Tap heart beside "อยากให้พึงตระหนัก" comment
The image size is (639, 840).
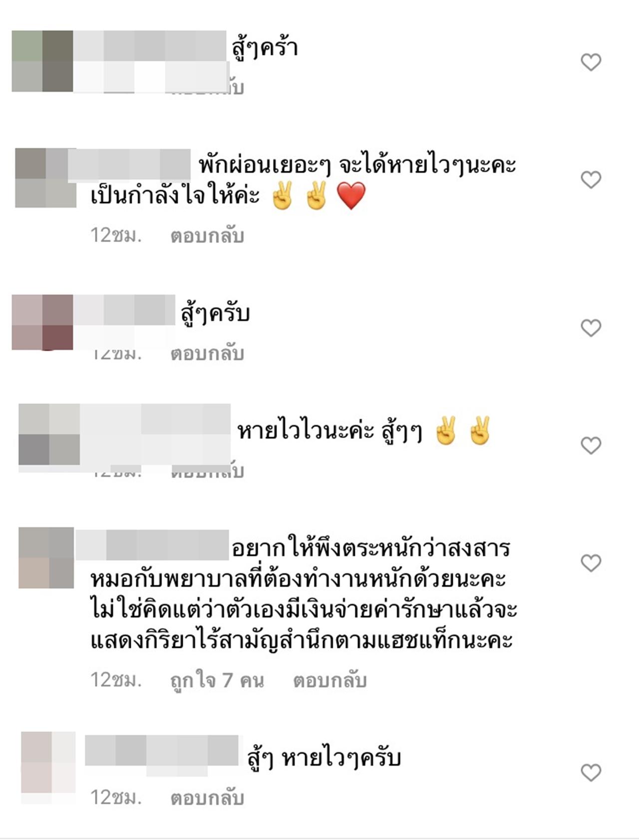pos(591,563)
